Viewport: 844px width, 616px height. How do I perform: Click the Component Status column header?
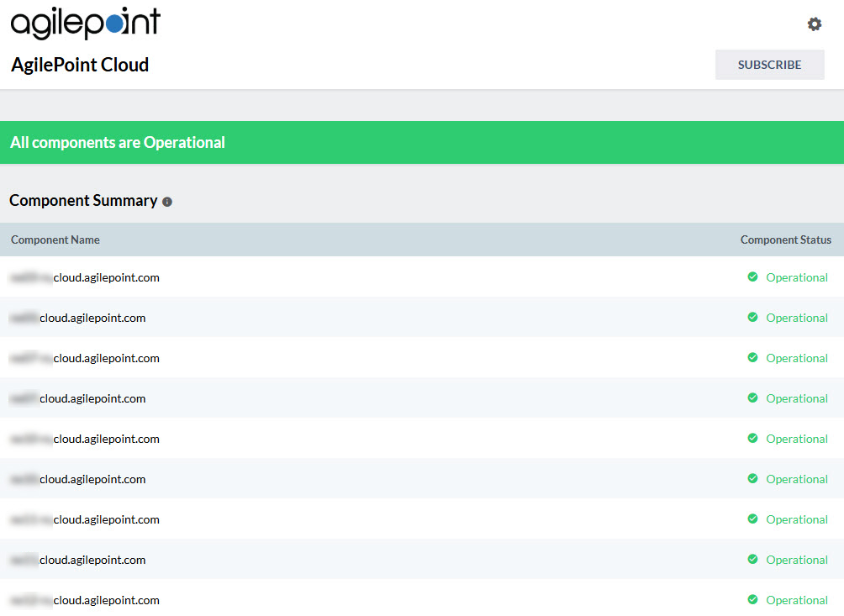785,240
